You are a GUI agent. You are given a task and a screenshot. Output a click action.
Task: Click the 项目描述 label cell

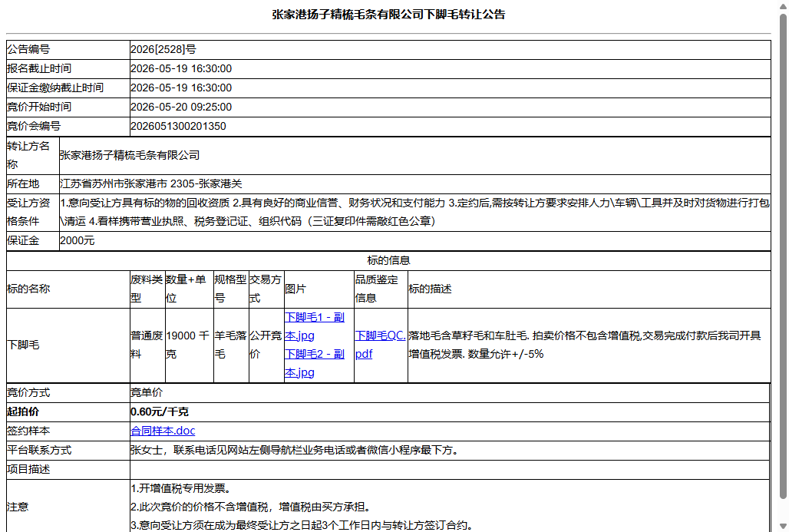(x=68, y=469)
